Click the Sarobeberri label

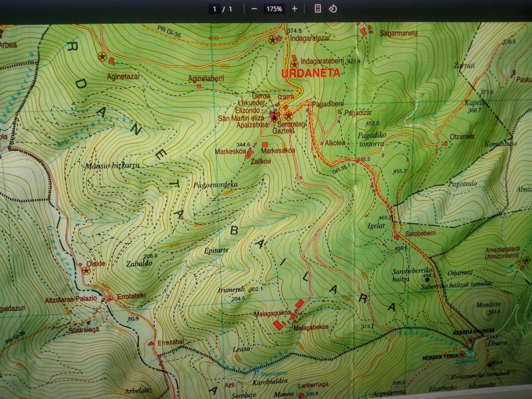tap(420, 233)
